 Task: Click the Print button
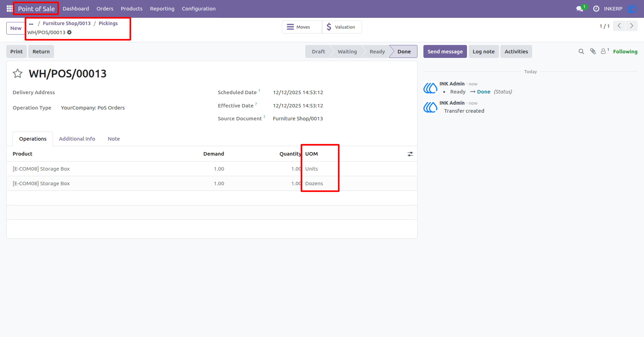coord(16,52)
